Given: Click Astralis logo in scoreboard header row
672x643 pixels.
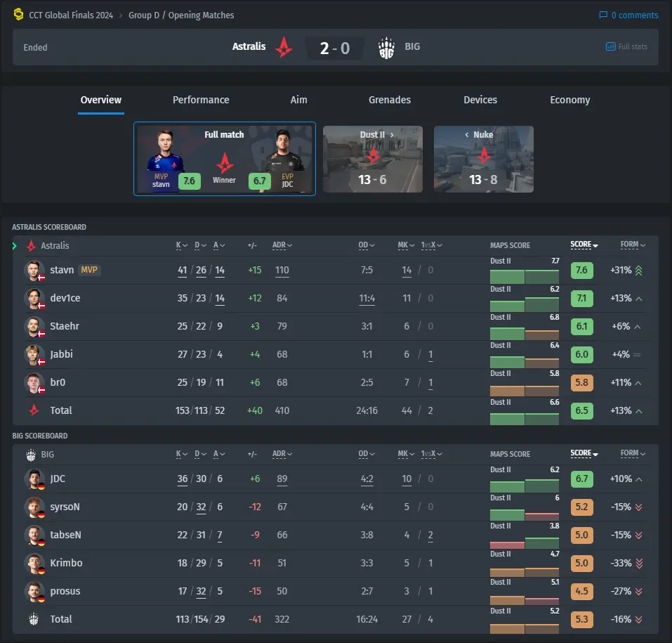Looking at the screenshot, I should pos(32,245).
